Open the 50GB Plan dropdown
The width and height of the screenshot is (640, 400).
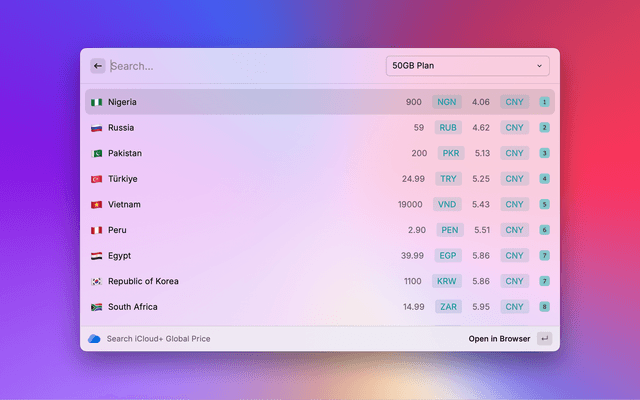pos(467,66)
